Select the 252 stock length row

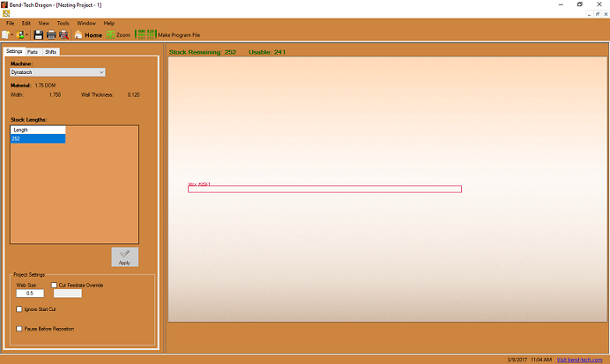click(x=37, y=138)
